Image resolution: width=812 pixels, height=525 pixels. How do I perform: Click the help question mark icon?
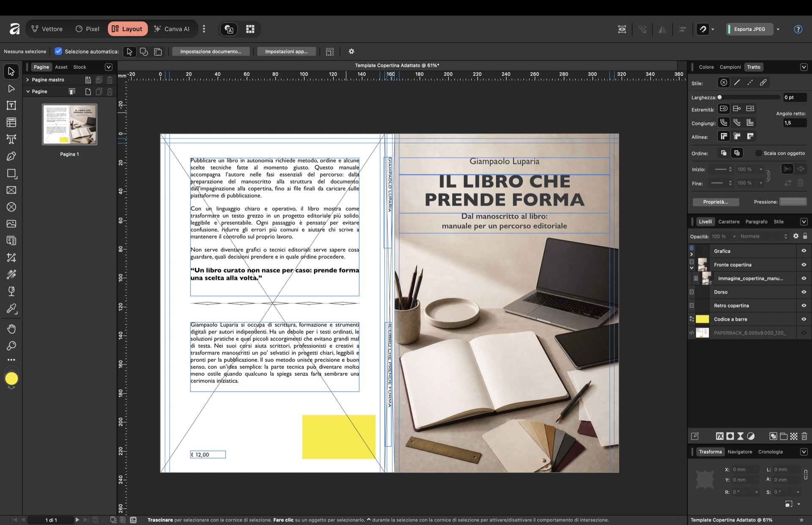pos(798,29)
